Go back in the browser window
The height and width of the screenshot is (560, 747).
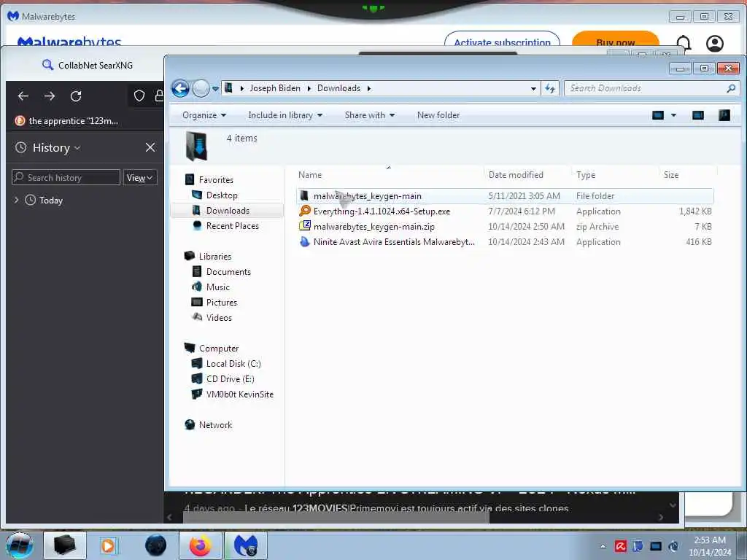click(23, 96)
